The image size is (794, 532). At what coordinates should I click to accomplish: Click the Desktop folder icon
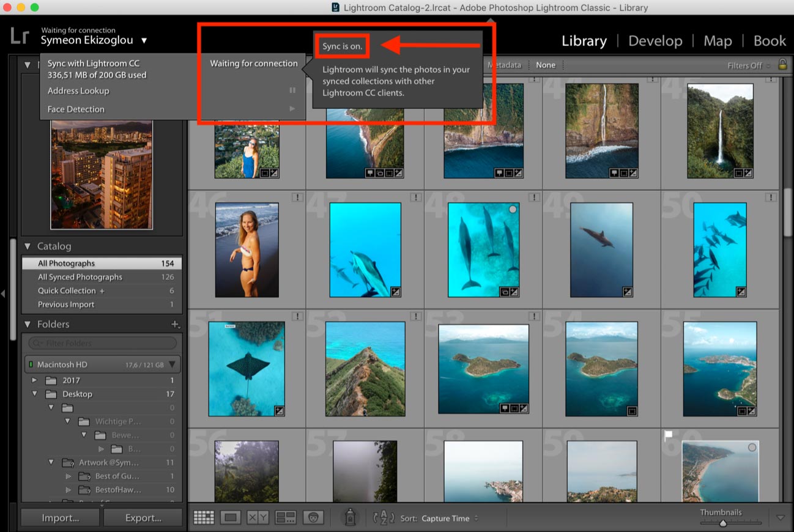point(51,394)
